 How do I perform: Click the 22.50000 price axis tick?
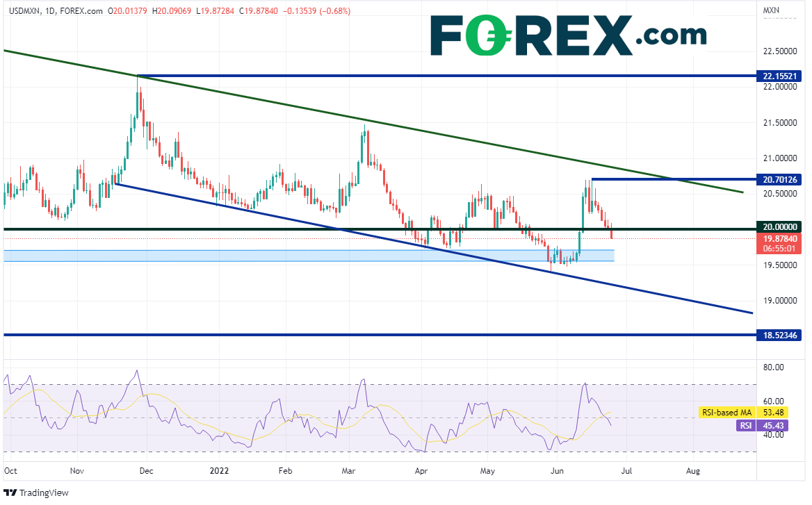click(x=779, y=51)
